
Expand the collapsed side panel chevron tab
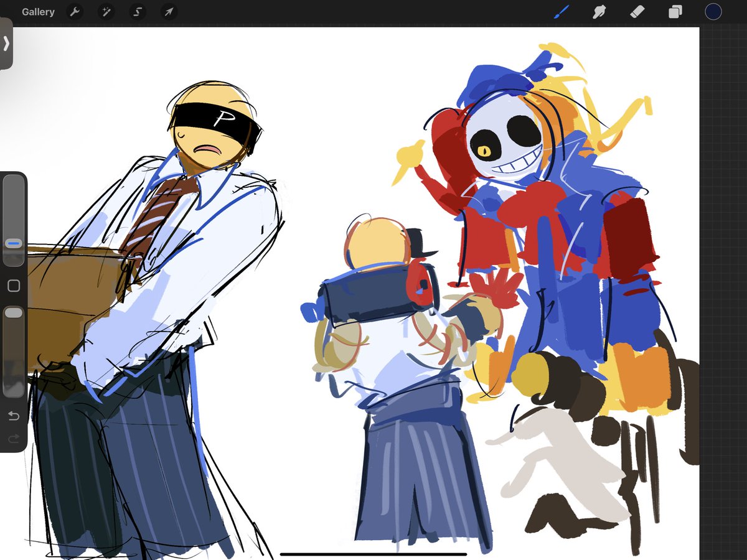coord(6,44)
